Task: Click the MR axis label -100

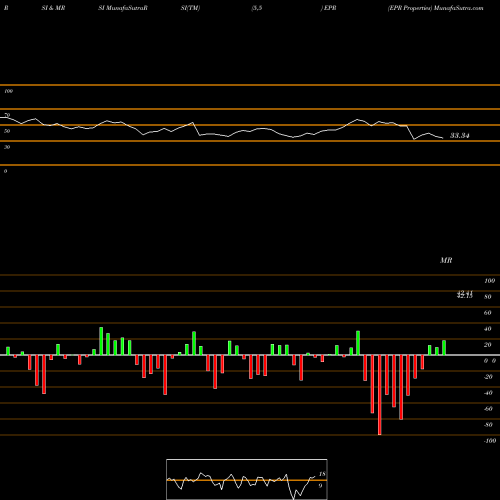Action: [x=490, y=441]
